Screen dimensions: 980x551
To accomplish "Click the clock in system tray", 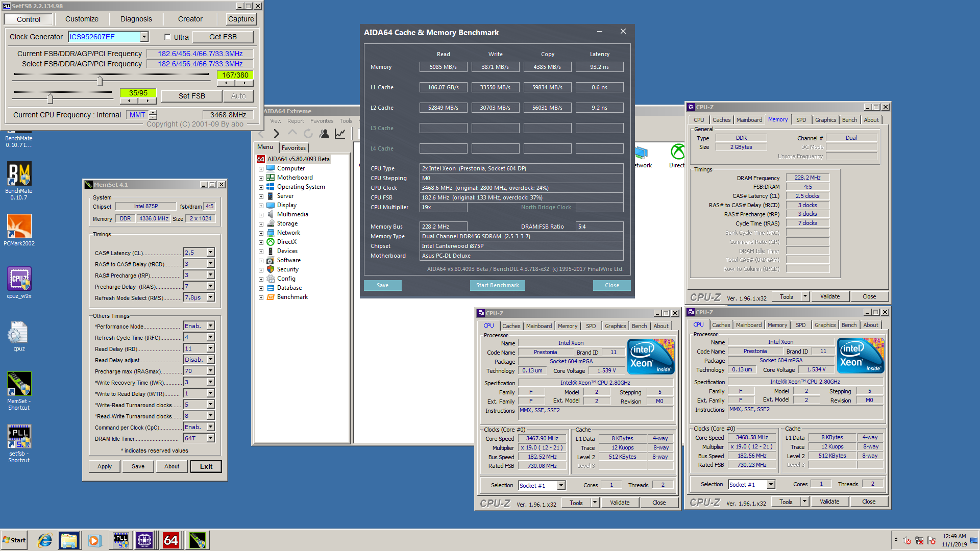I will point(954,540).
